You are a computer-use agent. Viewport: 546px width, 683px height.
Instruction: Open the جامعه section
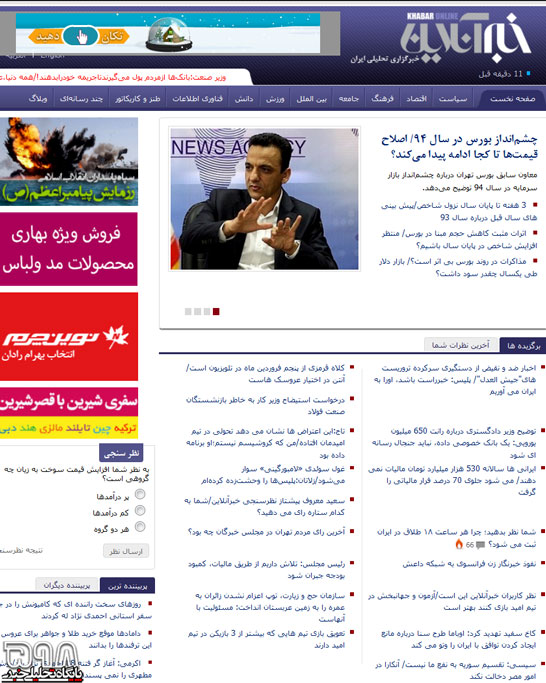pyautogui.click(x=349, y=99)
